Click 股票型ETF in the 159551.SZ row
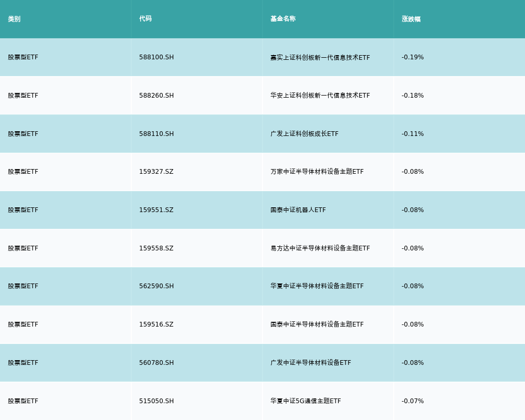Screen dimensions: 525x420 pyautogui.click(x=23, y=210)
